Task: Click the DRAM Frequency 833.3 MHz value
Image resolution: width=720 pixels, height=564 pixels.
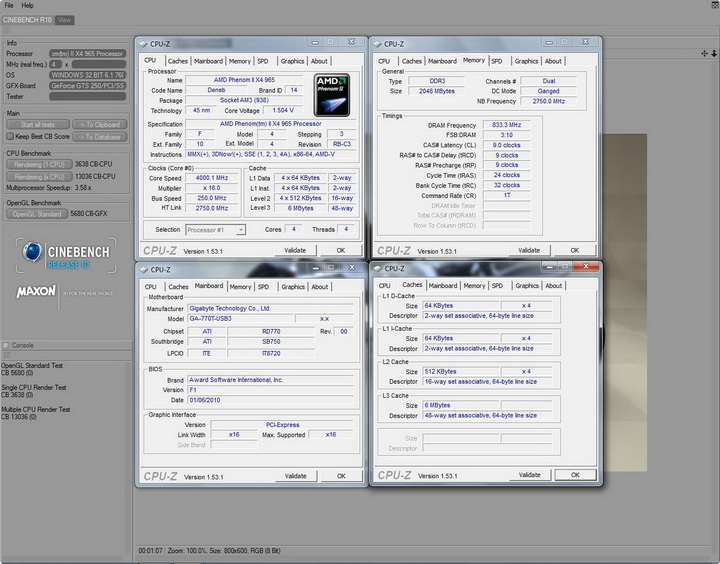Action: 506,125
